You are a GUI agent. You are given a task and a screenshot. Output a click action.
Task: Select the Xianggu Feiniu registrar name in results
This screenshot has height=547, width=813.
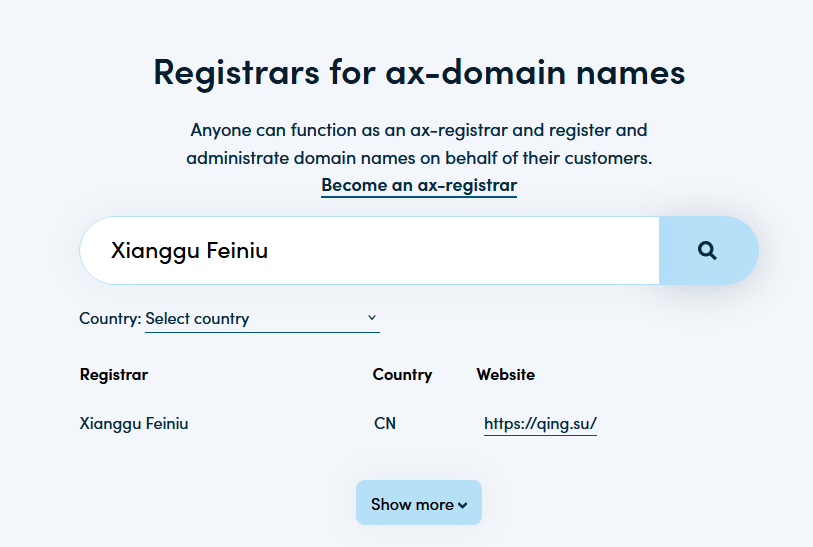134,424
